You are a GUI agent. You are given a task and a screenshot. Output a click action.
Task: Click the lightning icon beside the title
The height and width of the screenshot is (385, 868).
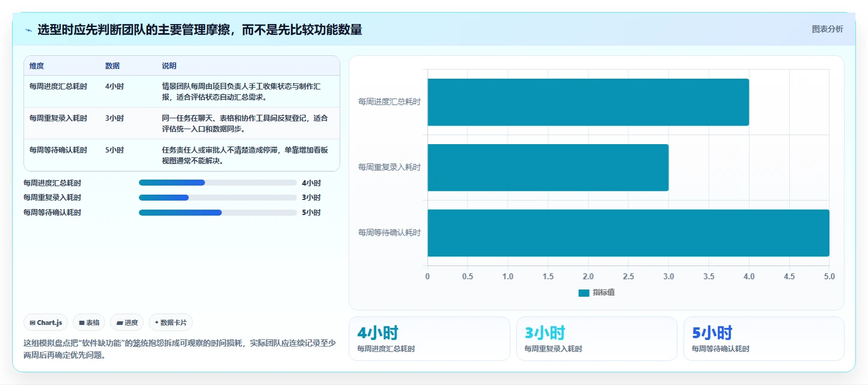pos(28,30)
